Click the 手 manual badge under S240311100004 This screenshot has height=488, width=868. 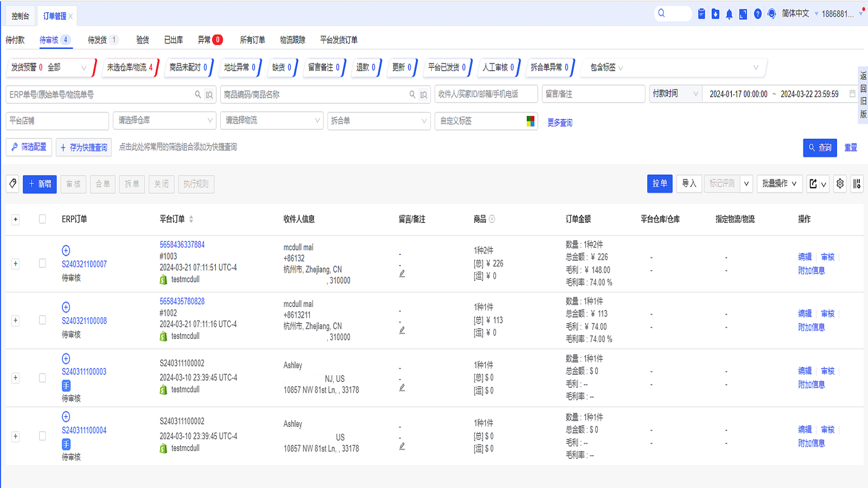[66, 445]
